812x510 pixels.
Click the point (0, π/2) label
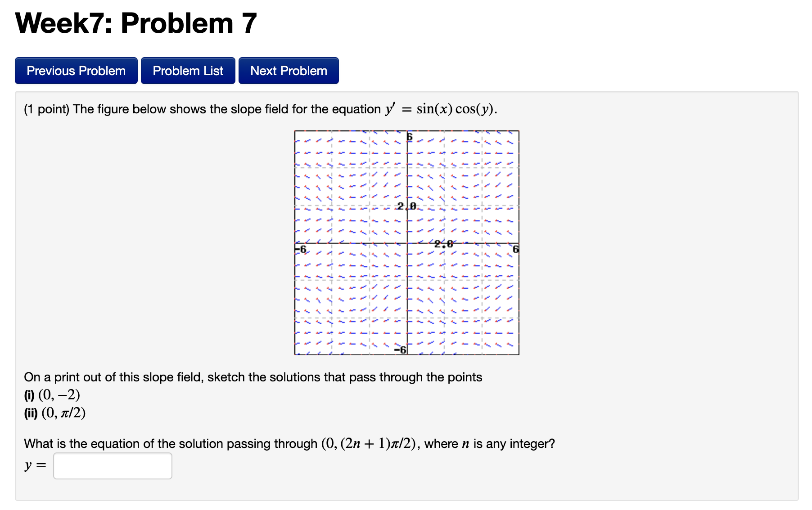pos(63,412)
